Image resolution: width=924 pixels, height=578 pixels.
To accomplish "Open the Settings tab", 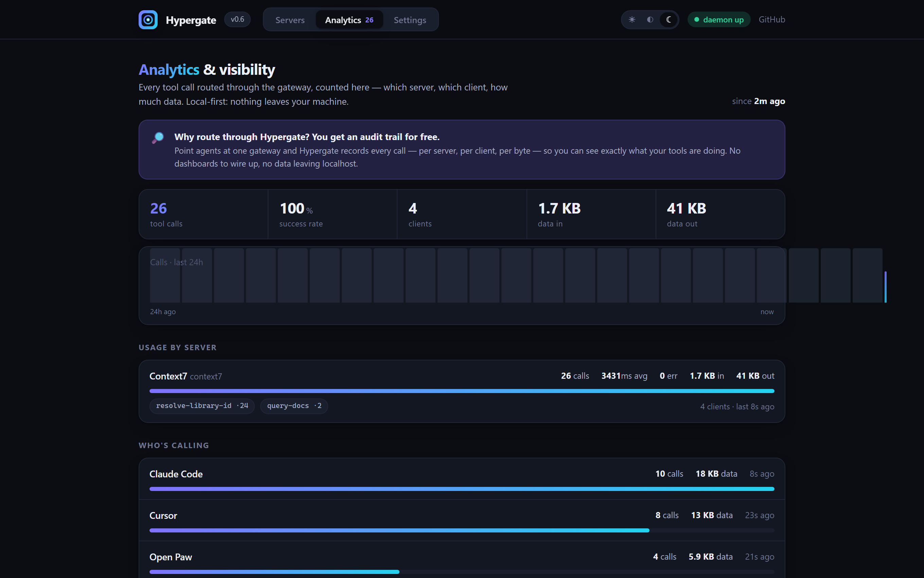I will 410,20.
